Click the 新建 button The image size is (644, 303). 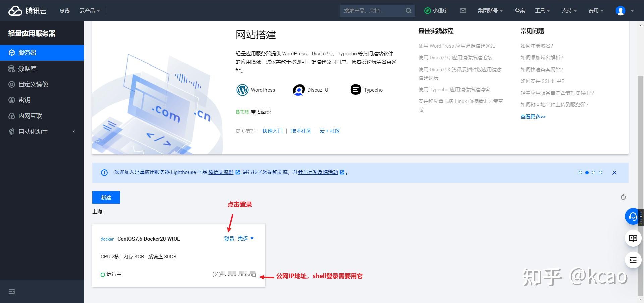coord(106,197)
